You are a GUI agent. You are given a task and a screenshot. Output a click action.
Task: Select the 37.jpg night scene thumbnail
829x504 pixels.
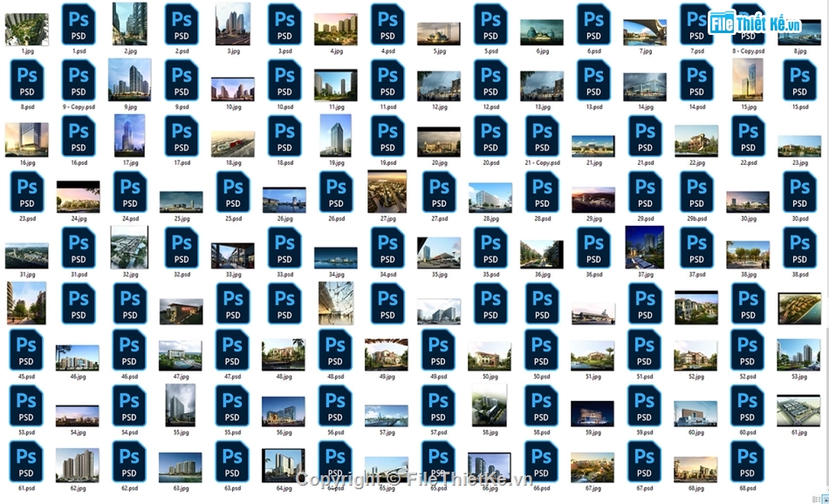point(645,248)
